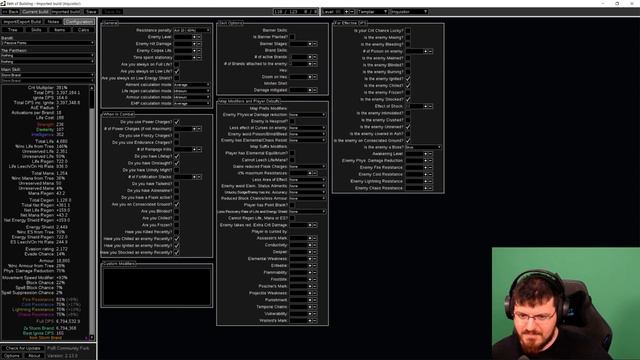This screenshot has width=640, height=360.
Task: Decrease Temporal Chains curse level
Action: coord(315,307)
